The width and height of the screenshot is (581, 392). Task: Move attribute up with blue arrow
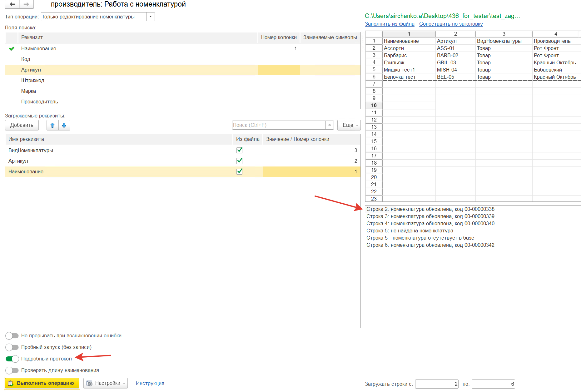tap(52, 125)
